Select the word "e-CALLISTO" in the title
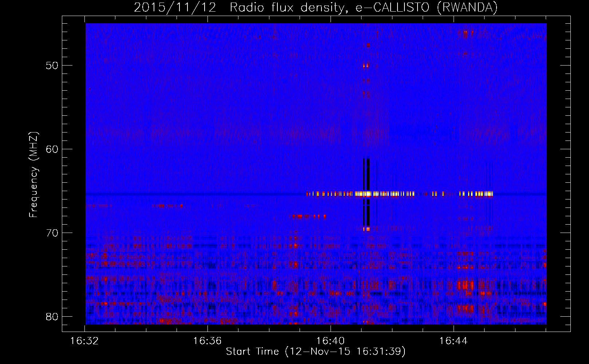589x364 pixels. click(392, 8)
